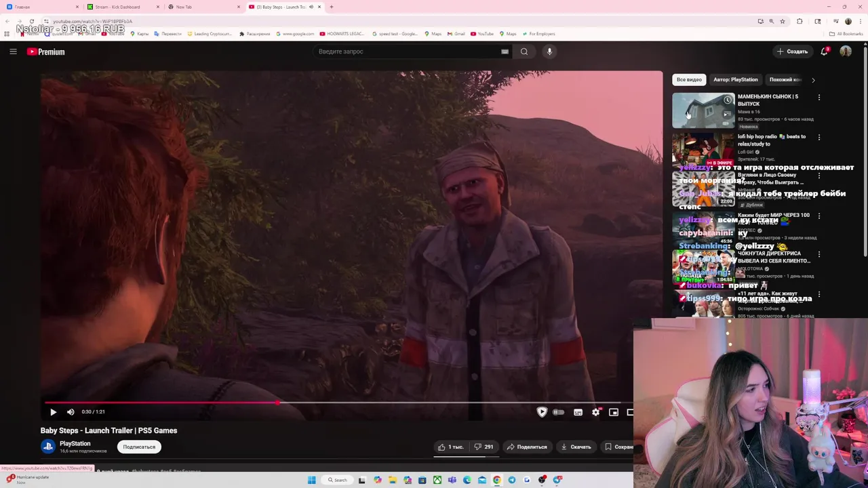Open the 'Gmail' bookmark
The width and height of the screenshot is (868, 488).
pos(456,33)
